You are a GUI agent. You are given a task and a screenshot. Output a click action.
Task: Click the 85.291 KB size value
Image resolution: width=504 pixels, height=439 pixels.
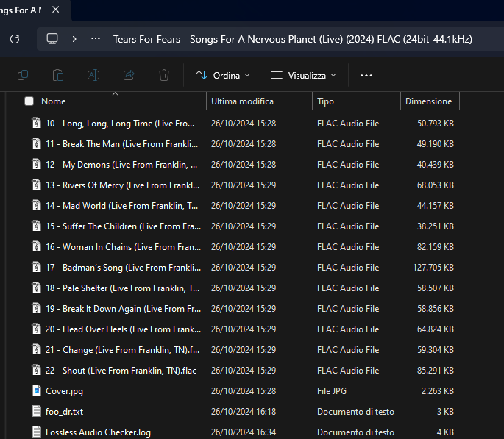(x=436, y=371)
